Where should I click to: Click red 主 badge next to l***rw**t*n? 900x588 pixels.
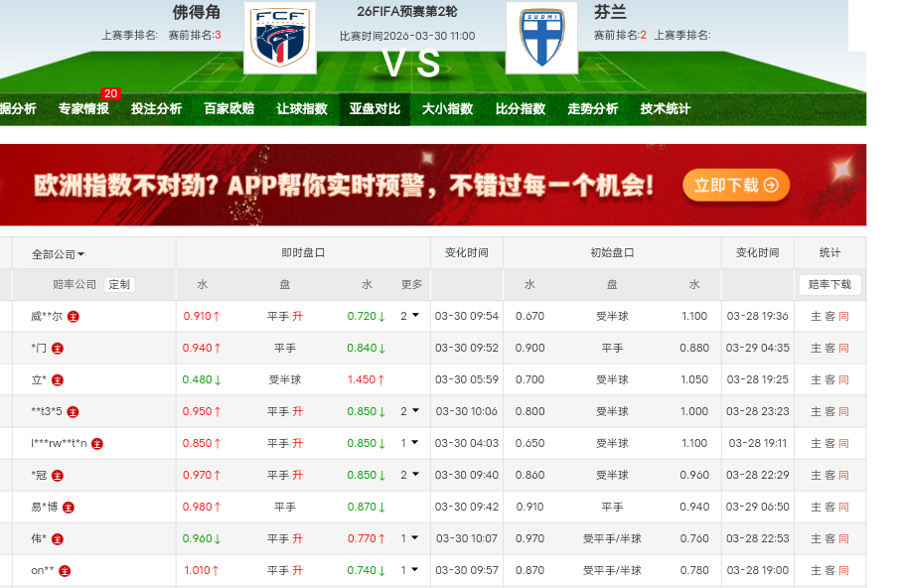[x=97, y=444]
